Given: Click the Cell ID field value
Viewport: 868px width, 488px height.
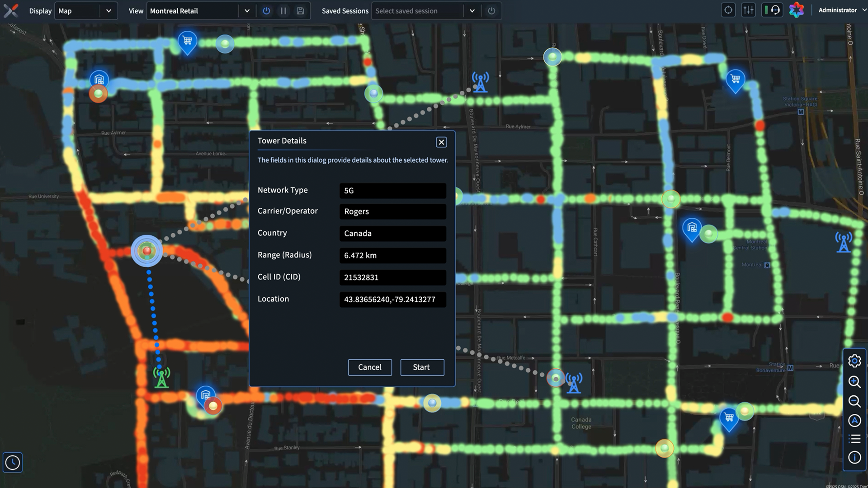Looking at the screenshot, I should click(392, 277).
